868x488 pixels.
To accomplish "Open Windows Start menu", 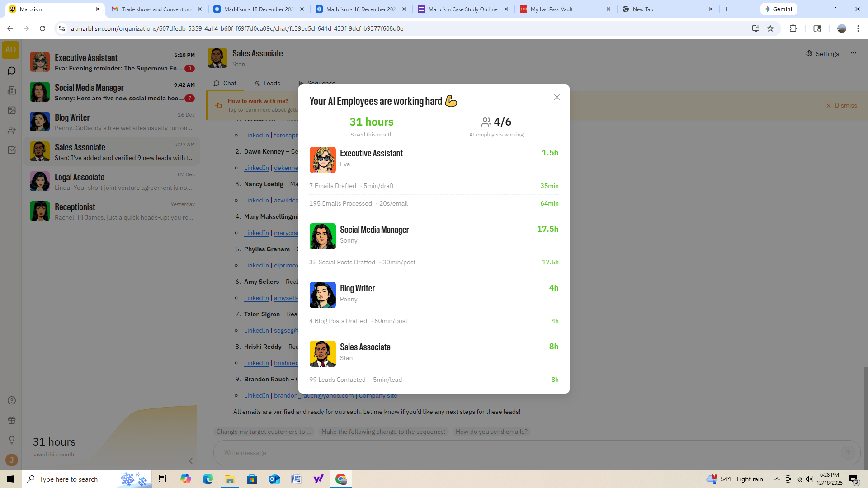I will click(11, 479).
